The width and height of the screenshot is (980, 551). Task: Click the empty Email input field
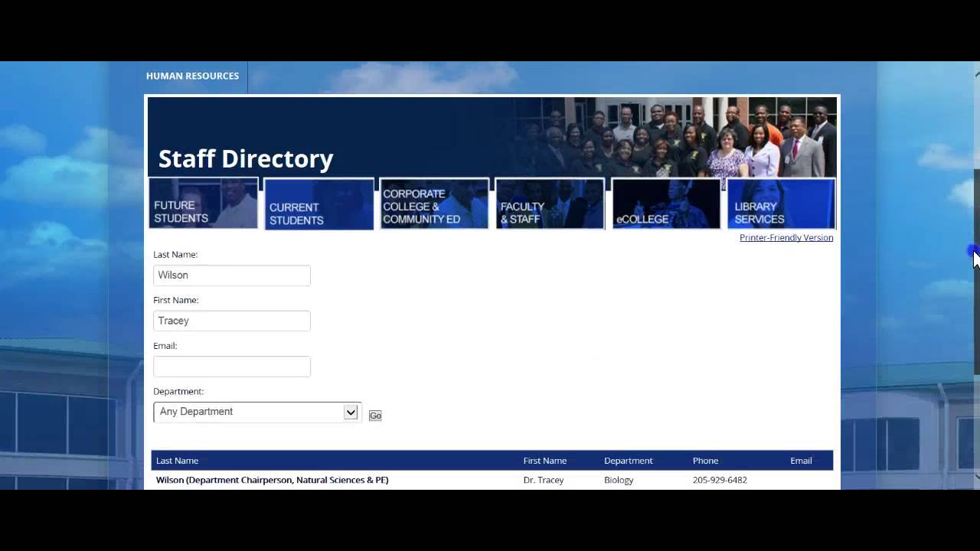232,367
